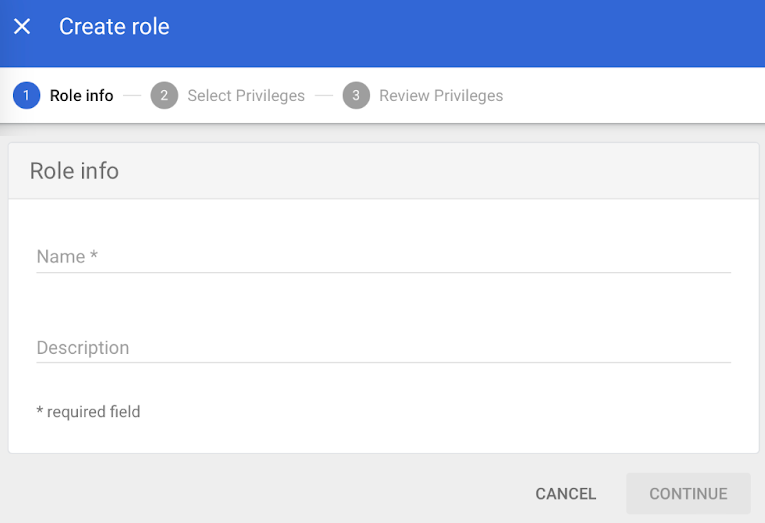The width and height of the screenshot is (765, 523).
Task: Focus the Description input field
Action: [383, 348]
